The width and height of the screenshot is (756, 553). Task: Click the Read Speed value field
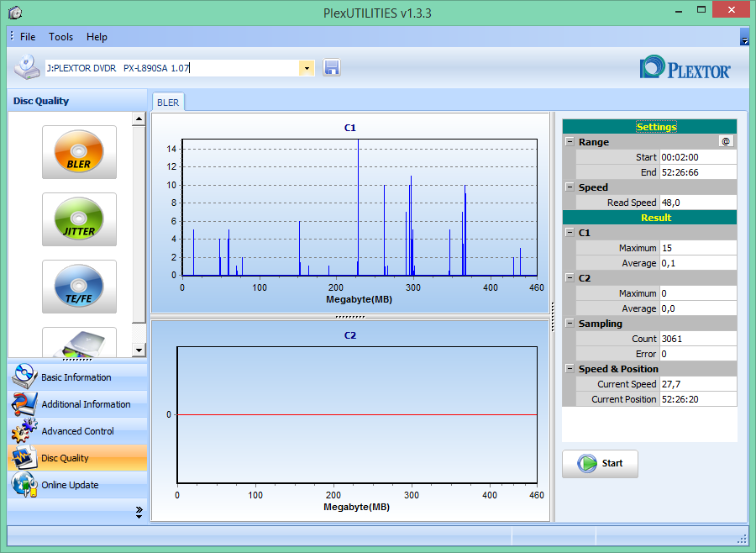698,203
